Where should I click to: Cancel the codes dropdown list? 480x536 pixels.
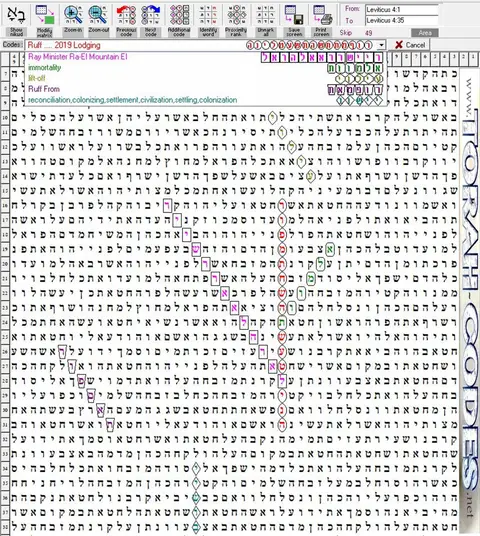pyautogui.click(x=410, y=45)
